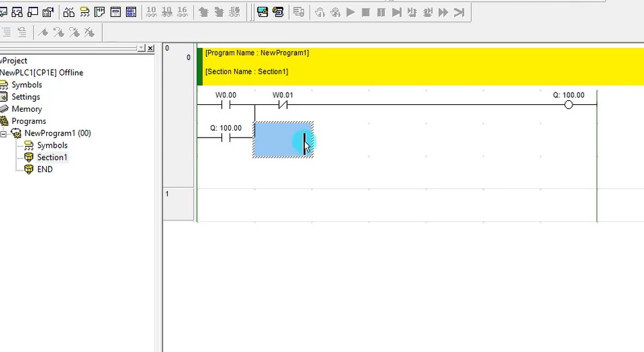
Task: Click the Run simulation play button
Action: coord(350,12)
